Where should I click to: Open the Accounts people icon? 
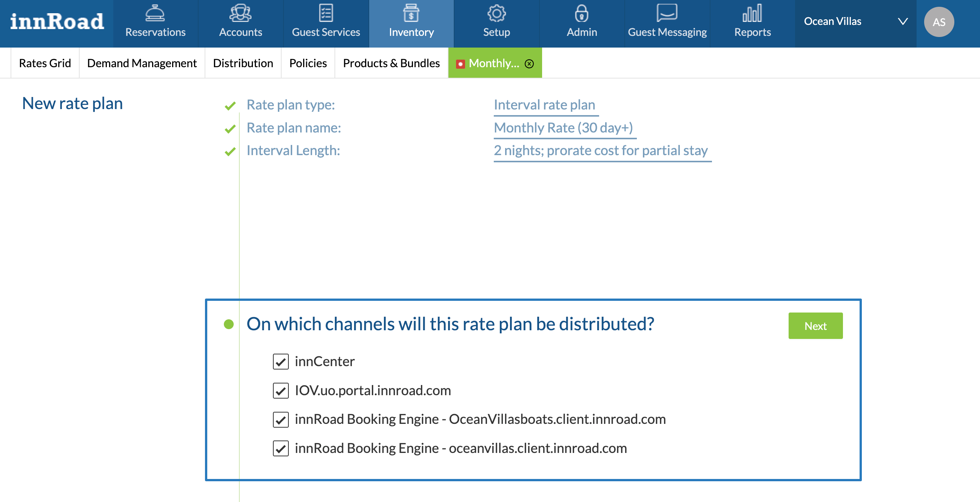tap(240, 14)
